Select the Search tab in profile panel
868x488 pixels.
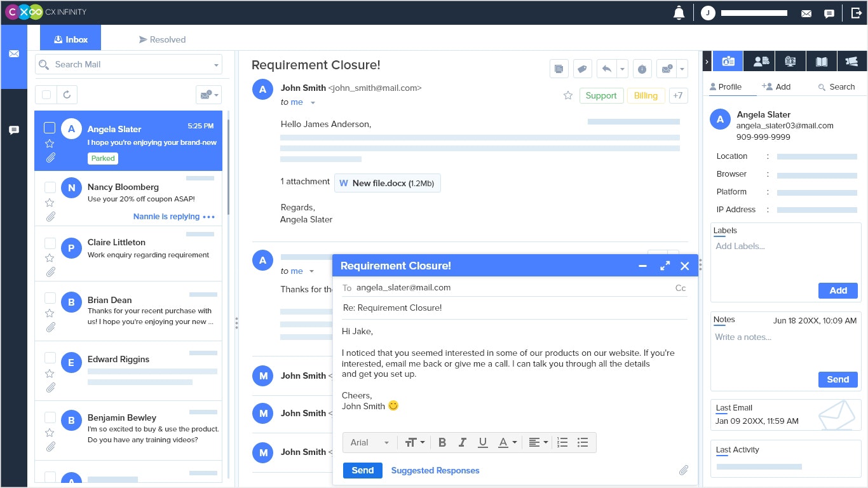(836, 86)
